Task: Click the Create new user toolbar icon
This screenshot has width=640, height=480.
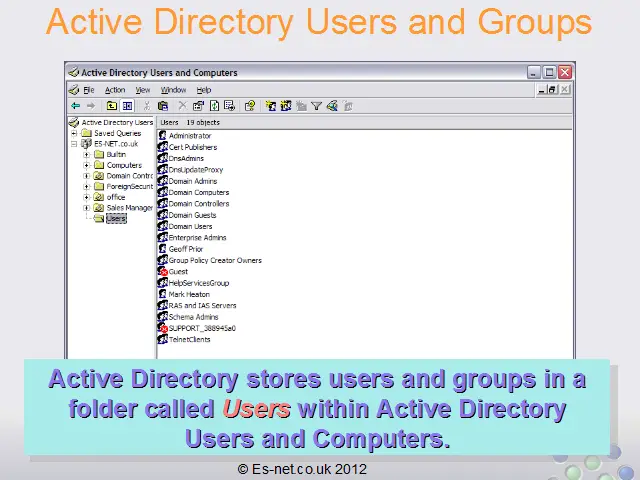Action: (270, 106)
